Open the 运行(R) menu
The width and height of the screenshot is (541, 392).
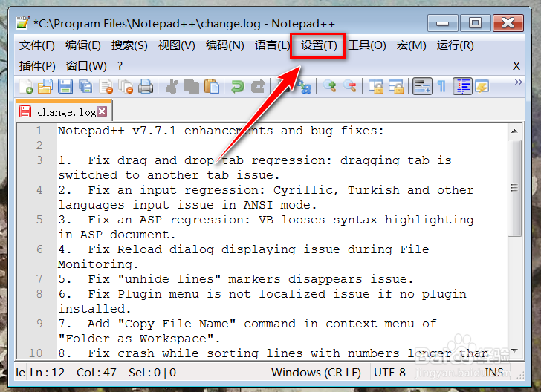(x=455, y=45)
